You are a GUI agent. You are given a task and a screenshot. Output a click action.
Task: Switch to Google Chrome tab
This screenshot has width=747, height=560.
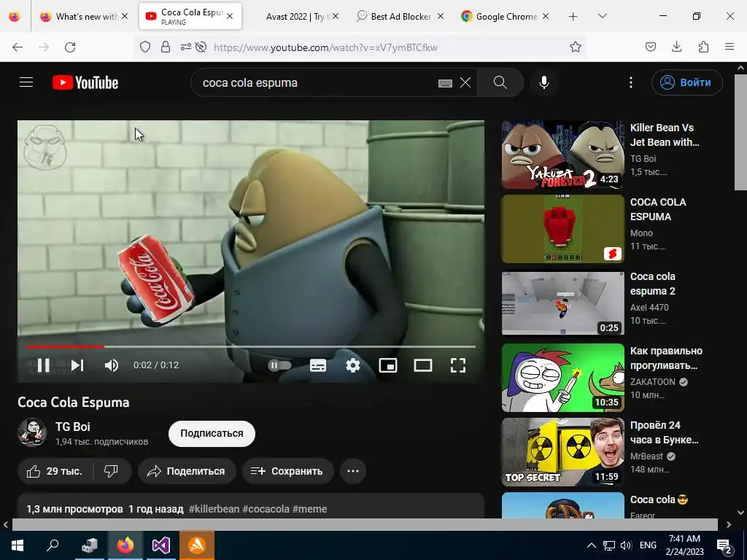pos(505,16)
